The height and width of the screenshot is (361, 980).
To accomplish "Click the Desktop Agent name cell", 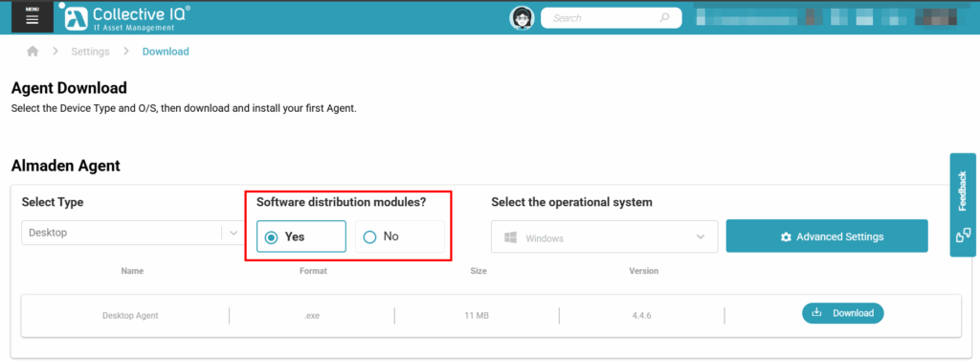I will point(130,315).
